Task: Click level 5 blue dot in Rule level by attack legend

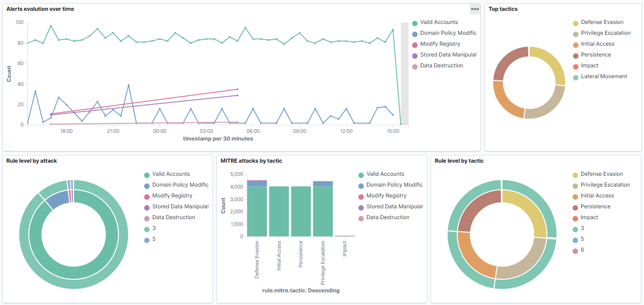Action: [147, 240]
